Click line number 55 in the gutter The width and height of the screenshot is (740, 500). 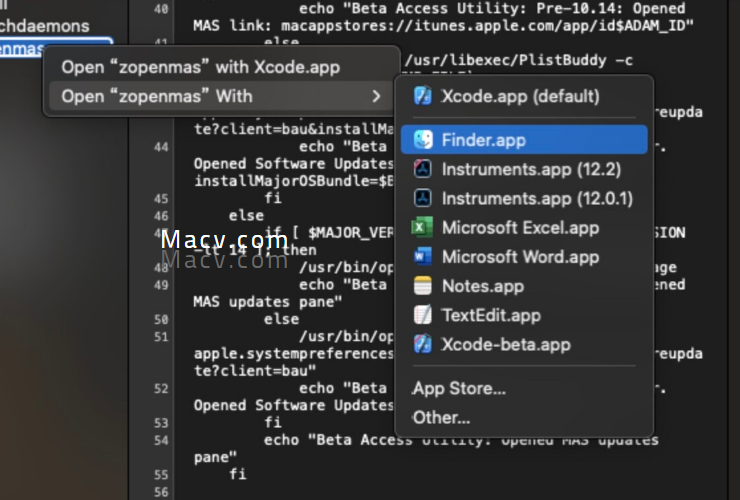tap(161, 474)
